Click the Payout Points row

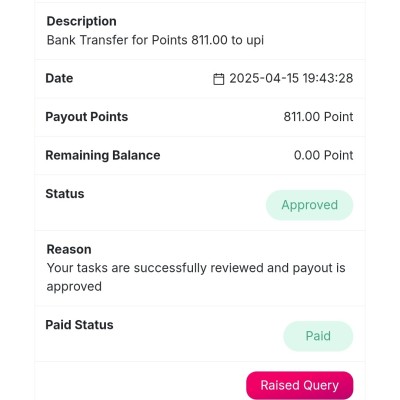[x=200, y=117]
